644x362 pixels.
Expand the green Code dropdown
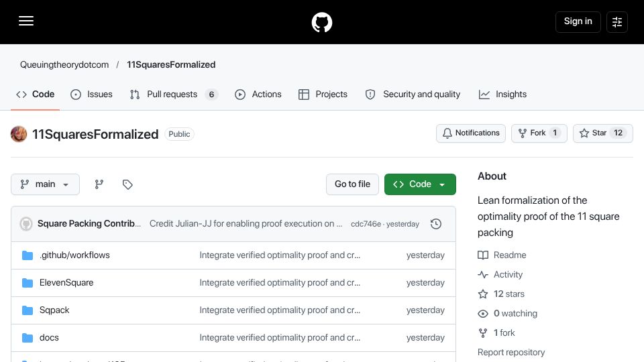[420, 184]
